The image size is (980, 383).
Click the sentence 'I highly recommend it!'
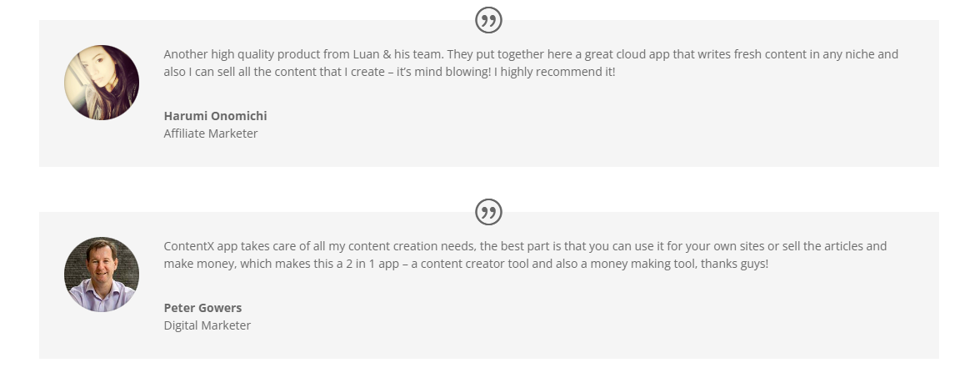pyautogui.click(x=555, y=72)
